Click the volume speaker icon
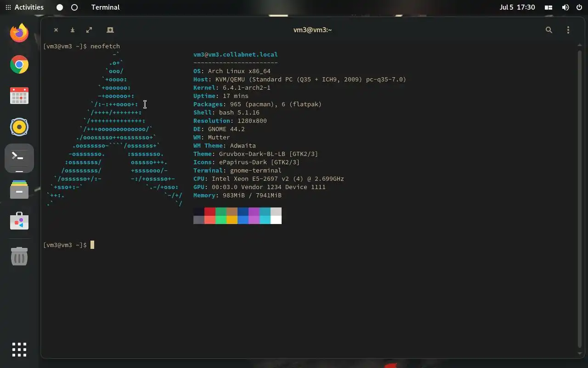The height and width of the screenshot is (368, 588). [565, 7]
